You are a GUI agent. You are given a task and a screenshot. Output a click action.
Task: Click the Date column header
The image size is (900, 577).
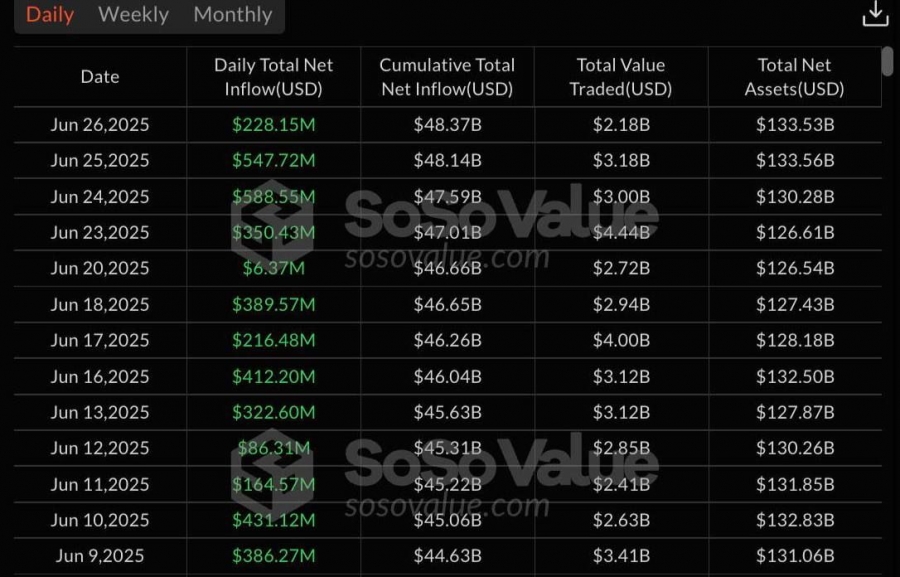click(x=100, y=76)
